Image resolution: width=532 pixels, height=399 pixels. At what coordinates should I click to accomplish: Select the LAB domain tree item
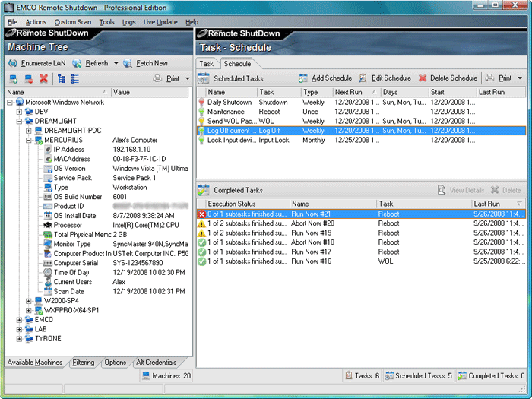click(x=41, y=329)
